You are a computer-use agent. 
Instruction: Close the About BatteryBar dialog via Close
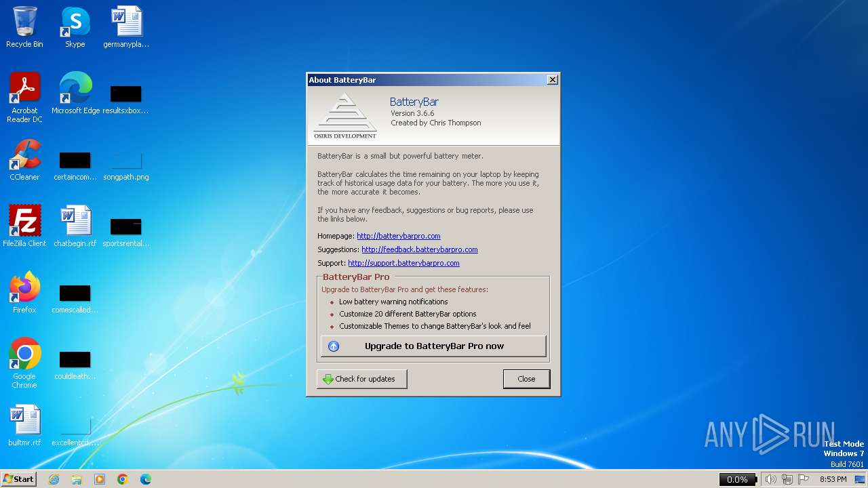click(526, 379)
